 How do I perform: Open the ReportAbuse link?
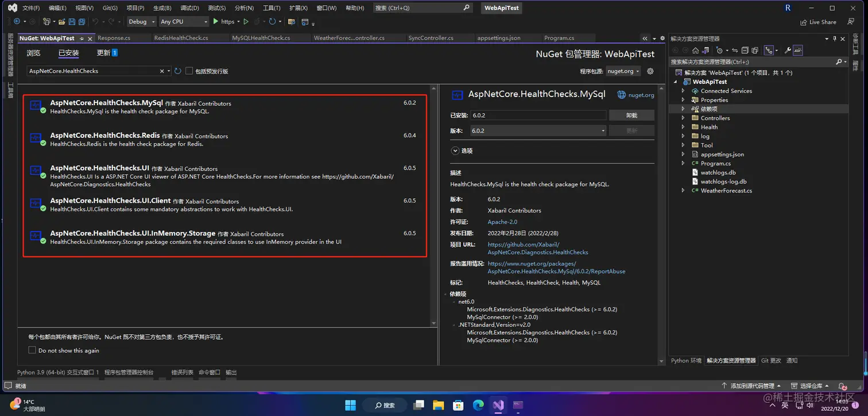pyautogui.click(x=556, y=267)
